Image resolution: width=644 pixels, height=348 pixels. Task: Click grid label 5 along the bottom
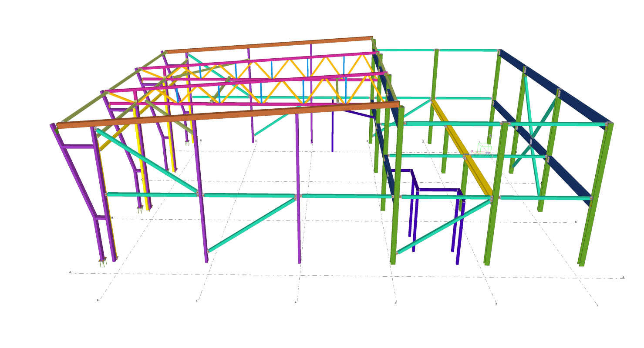pos(197,301)
